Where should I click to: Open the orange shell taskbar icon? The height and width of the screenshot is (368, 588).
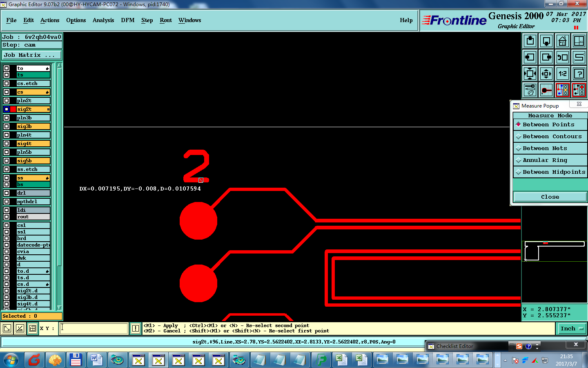pos(55,360)
